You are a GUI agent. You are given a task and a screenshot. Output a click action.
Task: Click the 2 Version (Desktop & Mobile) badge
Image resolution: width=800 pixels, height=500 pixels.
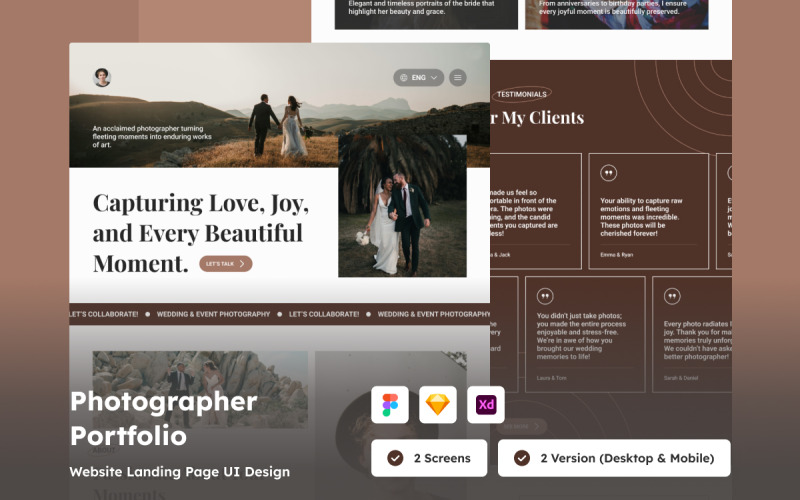coord(614,458)
